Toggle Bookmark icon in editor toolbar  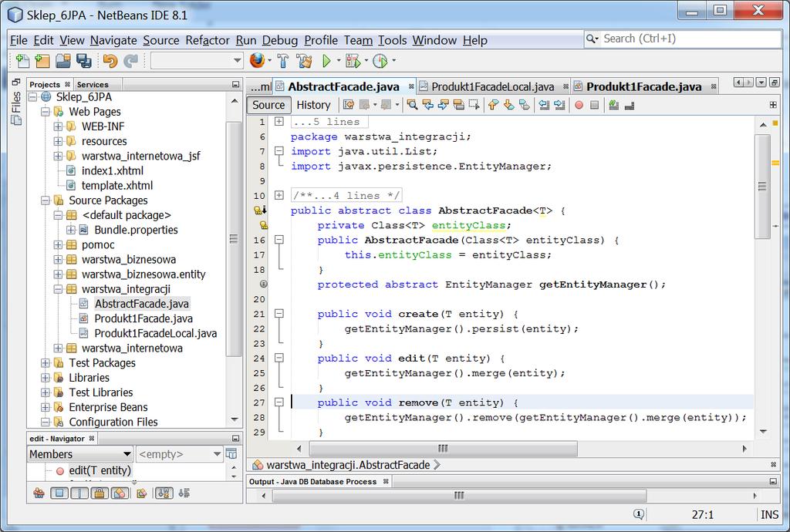tap(525, 105)
